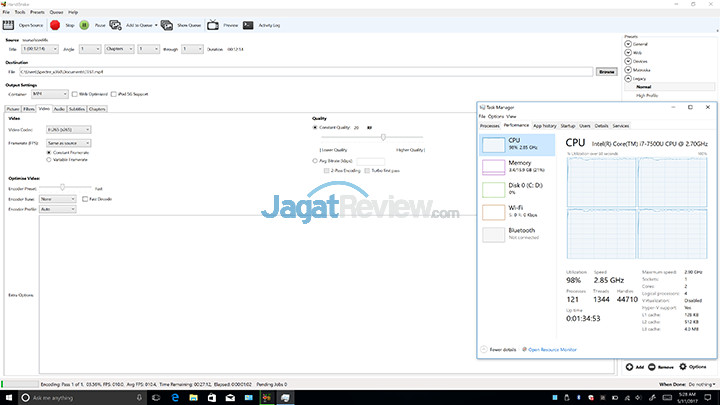The image size is (720, 405).
Task: Stop the encode with the red Stop icon
Action: [x=55, y=25]
